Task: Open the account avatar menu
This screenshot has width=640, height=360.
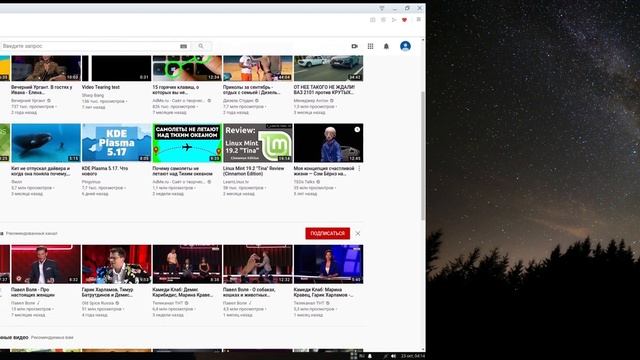Action: tap(405, 46)
